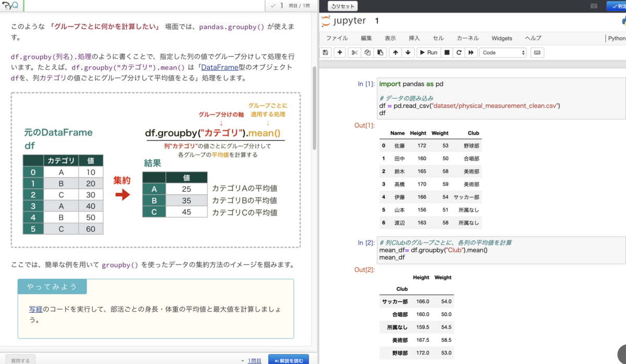Select the In [2] prompt
The height and width of the screenshot is (364, 626).
click(x=366, y=243)
